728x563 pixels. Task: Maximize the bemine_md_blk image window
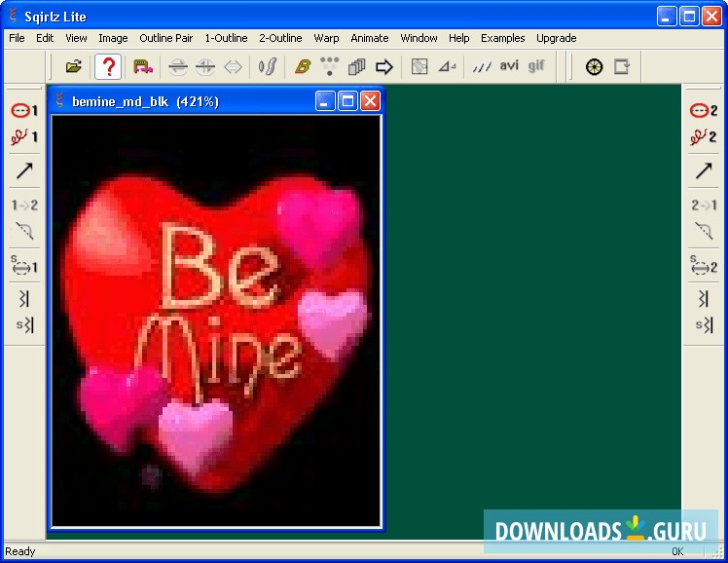[x=347, y=101]
